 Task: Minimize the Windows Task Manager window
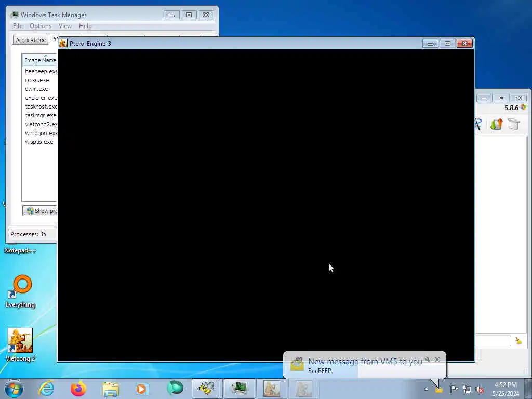171,15
